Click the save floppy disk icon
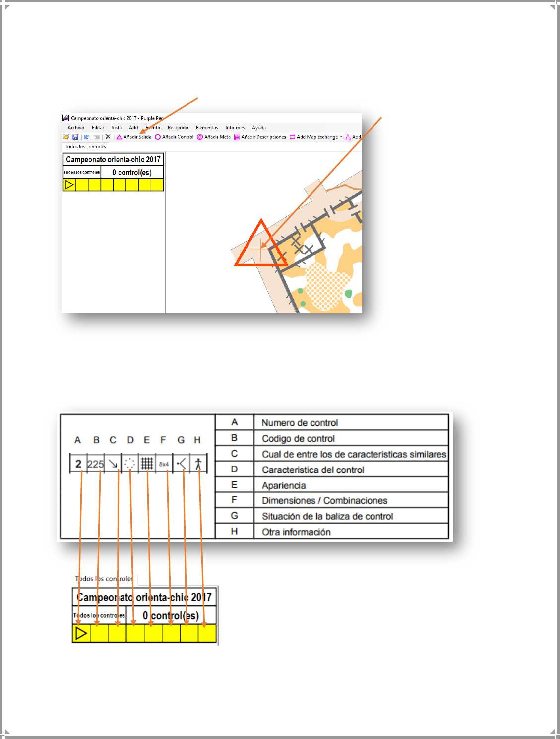Image resolution: width=560 pixels, height=739 pixels. click(x=75, y=137)
